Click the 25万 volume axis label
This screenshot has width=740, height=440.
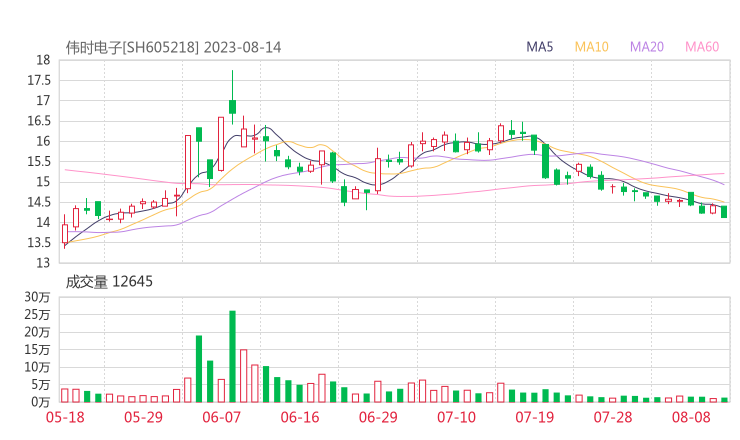coord(37,314)
